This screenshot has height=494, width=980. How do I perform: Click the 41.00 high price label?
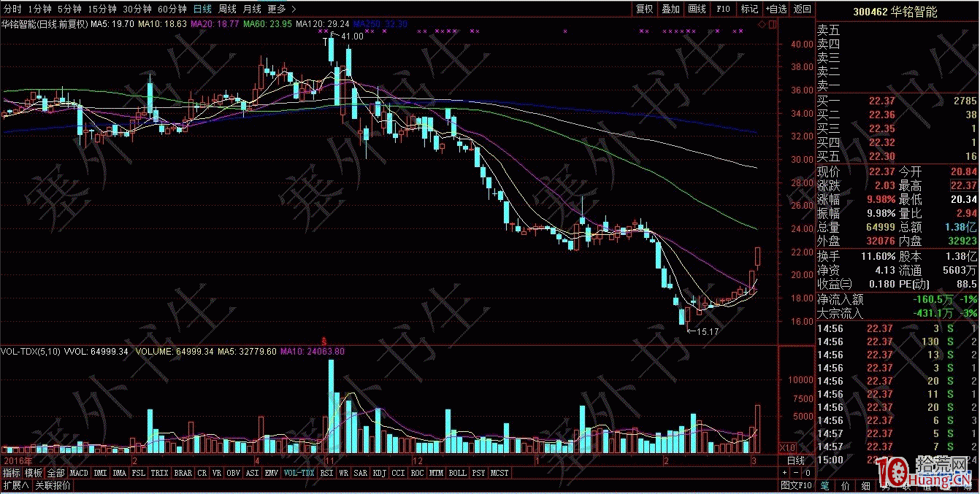[351, 36]
